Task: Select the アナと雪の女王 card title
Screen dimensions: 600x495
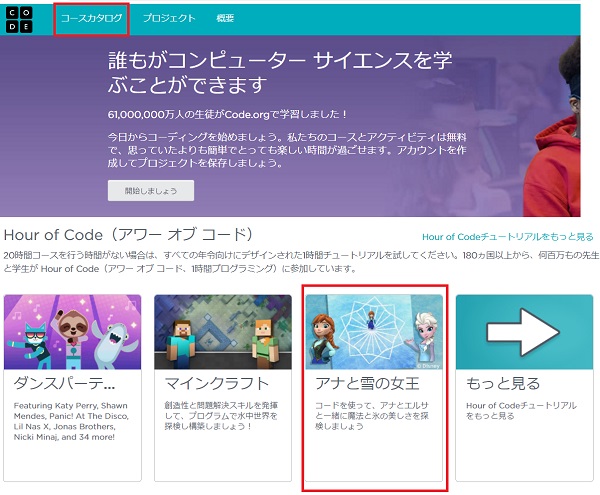Action: coord(367,383)
